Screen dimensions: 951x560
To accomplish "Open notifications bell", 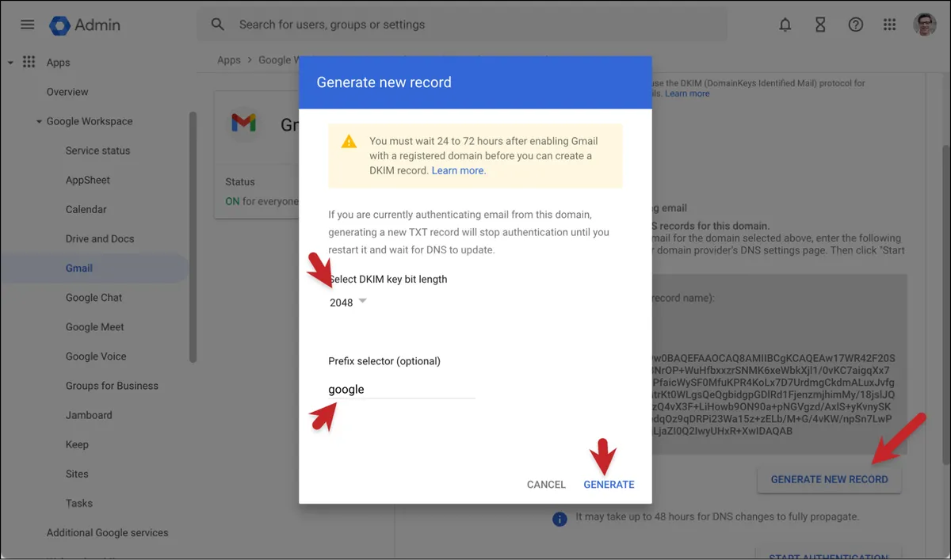I will tap(785, 25).
